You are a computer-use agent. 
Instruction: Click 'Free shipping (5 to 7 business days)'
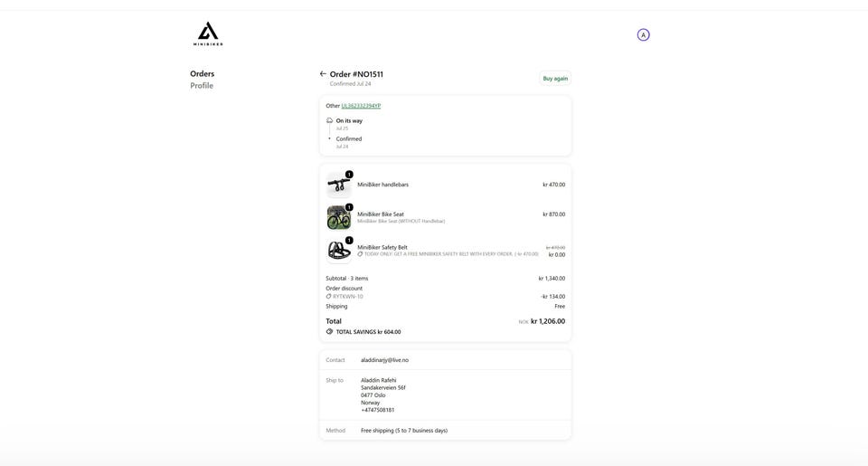coord(404,431)
